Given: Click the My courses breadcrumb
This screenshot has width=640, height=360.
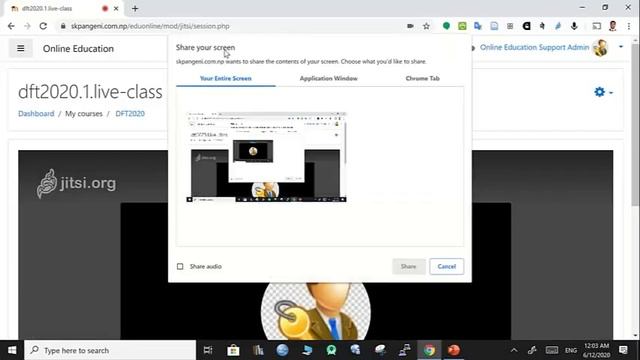Looking at the screenshot, I should 84,113.
